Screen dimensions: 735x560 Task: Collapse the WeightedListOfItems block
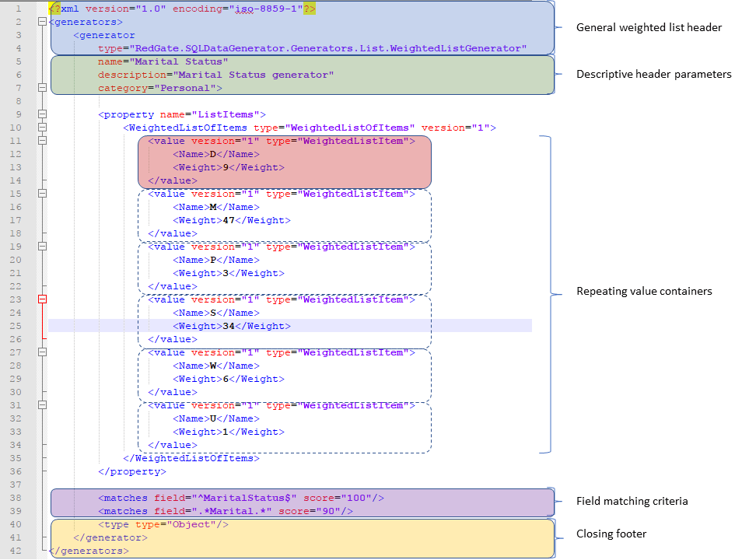click(43, 128)
